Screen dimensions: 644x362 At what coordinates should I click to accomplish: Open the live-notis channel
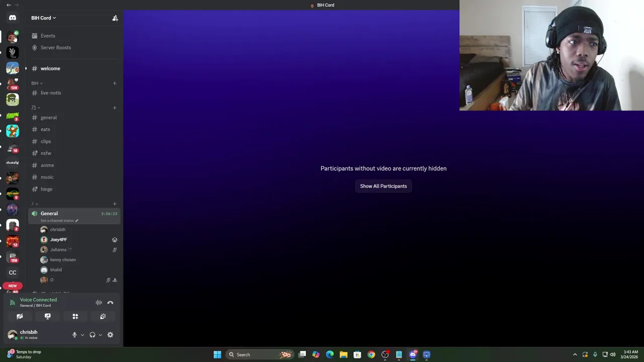point(51,93)
